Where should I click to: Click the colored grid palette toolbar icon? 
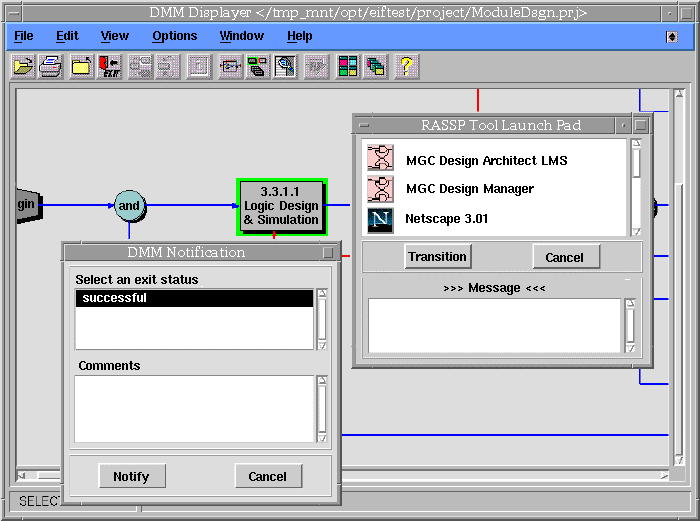[347, 67]
